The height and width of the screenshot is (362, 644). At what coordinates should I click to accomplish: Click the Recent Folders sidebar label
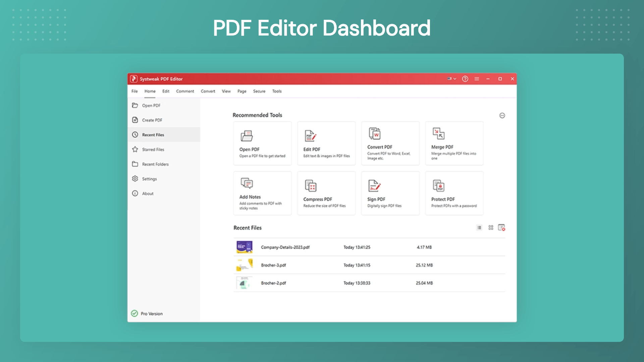[x=155, y=164]
